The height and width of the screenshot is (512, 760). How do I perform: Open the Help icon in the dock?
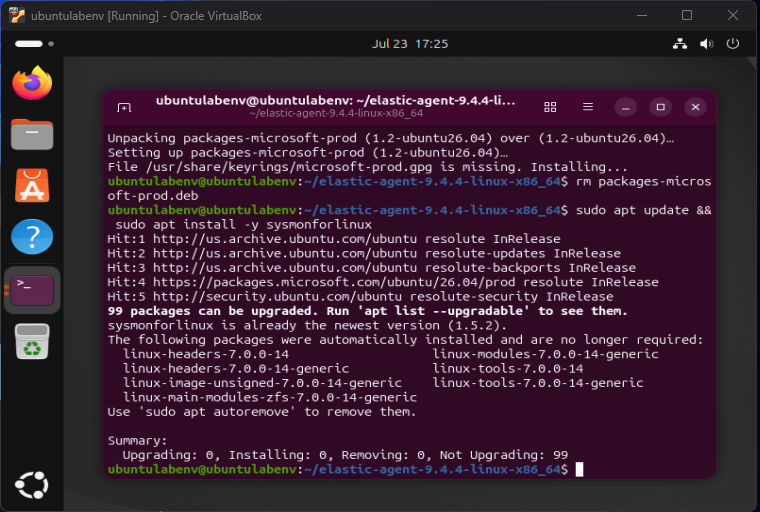tap(32, 237)
